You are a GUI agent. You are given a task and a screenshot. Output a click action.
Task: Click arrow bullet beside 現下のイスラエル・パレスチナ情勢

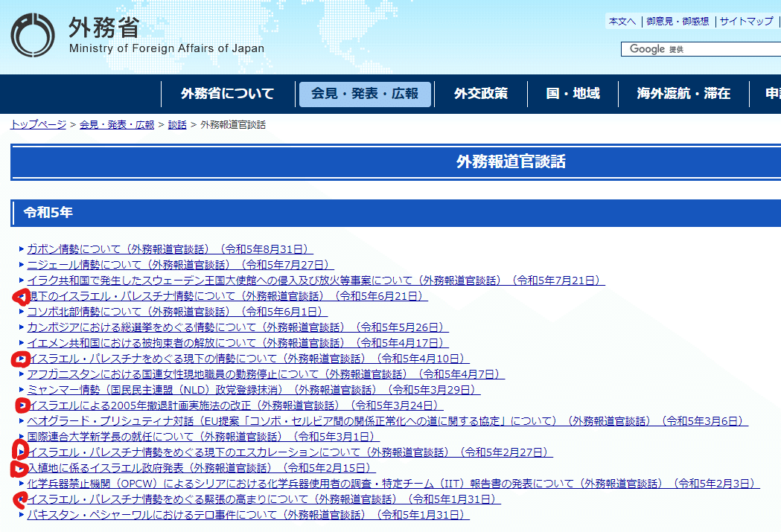[x=22, y=297]
